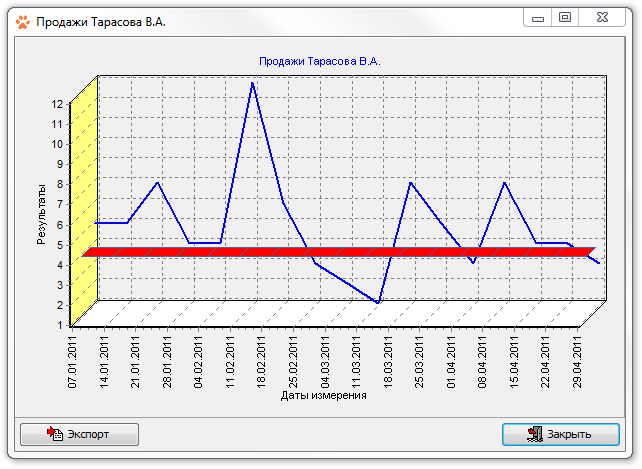Minimize the Продажи Тарасова В.А. window
Screen dimensions: 642x469
point(538,18)
